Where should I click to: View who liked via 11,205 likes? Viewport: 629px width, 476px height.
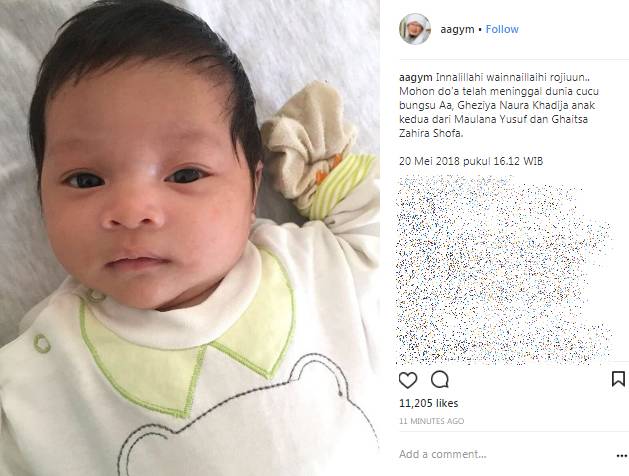[428, 403]
